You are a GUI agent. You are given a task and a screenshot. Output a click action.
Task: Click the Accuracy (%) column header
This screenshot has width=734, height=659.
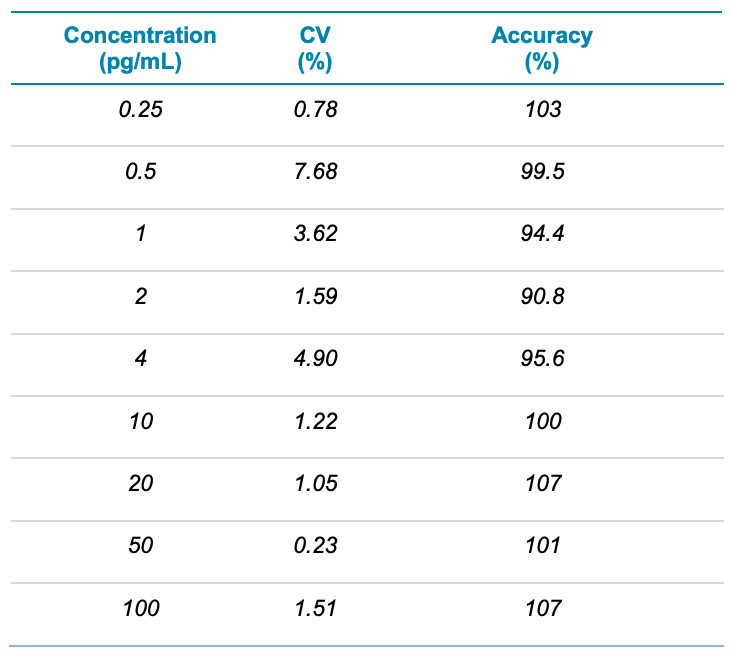(542, 49)
